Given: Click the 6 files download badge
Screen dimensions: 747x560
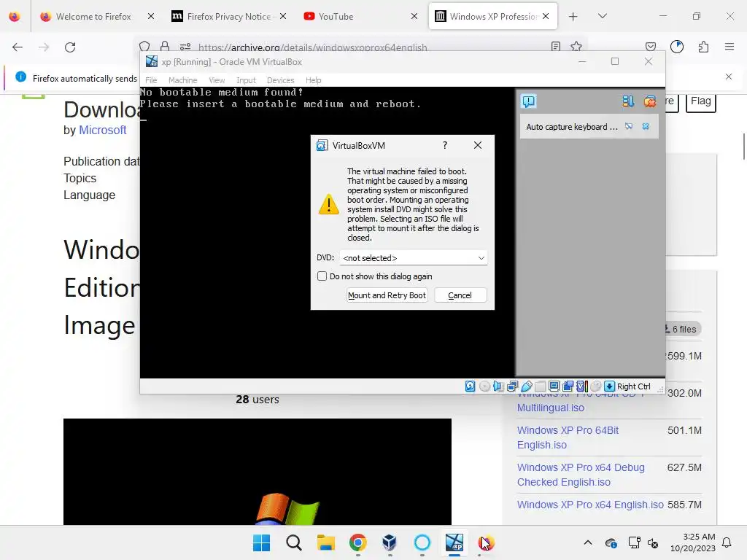Looking at the screenshot, I should pyautogui.click(x=683, y=329).
